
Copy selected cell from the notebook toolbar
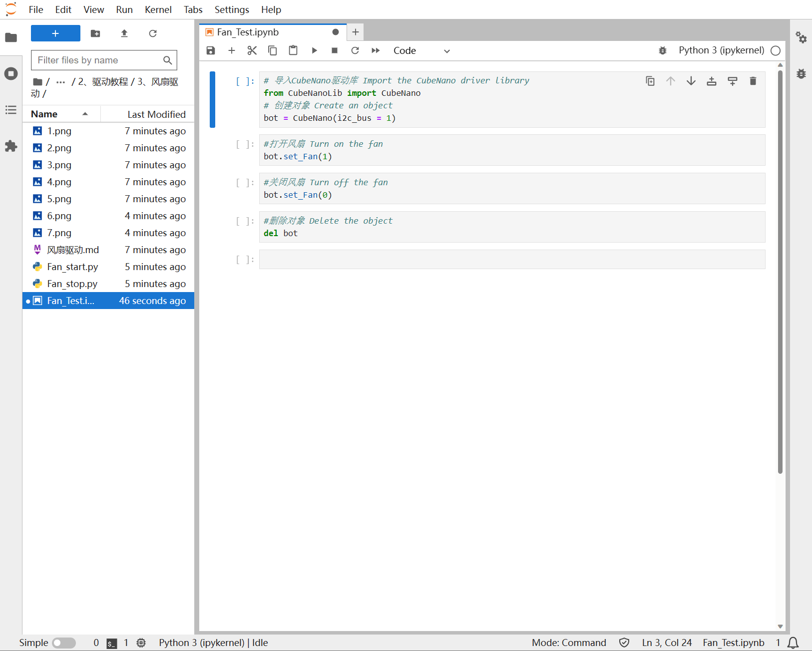(x=273, y=50)
